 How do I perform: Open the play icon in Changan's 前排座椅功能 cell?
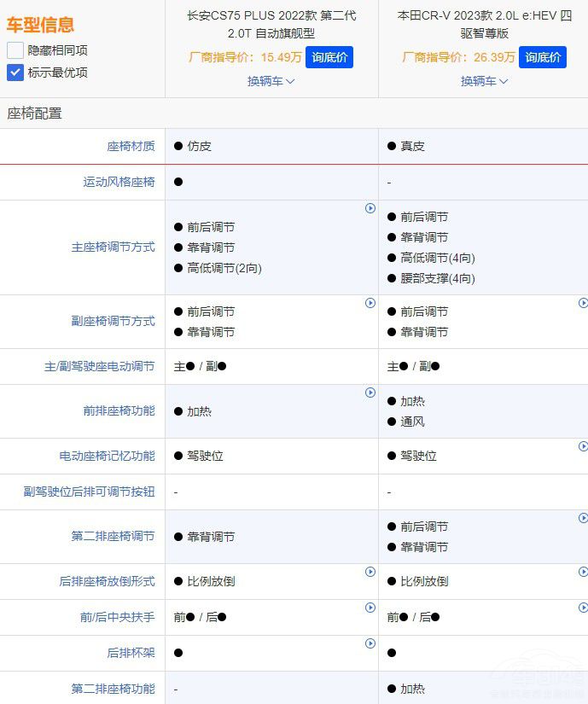(370, 393)
